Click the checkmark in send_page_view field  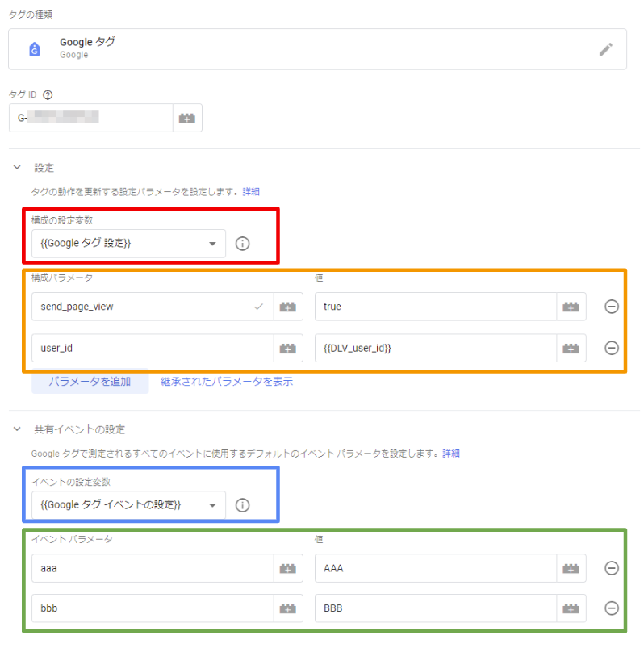259,307
